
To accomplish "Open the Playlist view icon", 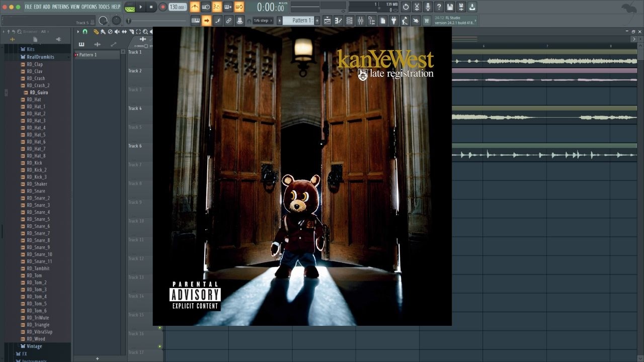I will click(x=327, y=21).
